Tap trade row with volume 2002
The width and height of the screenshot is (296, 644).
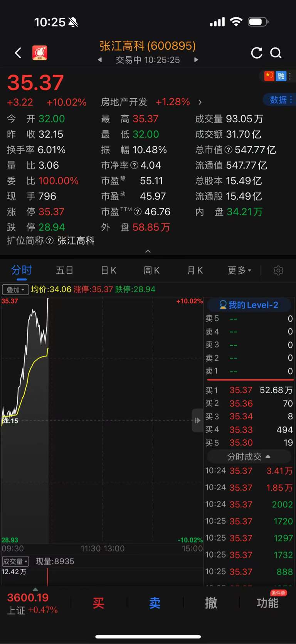point(249,504)
